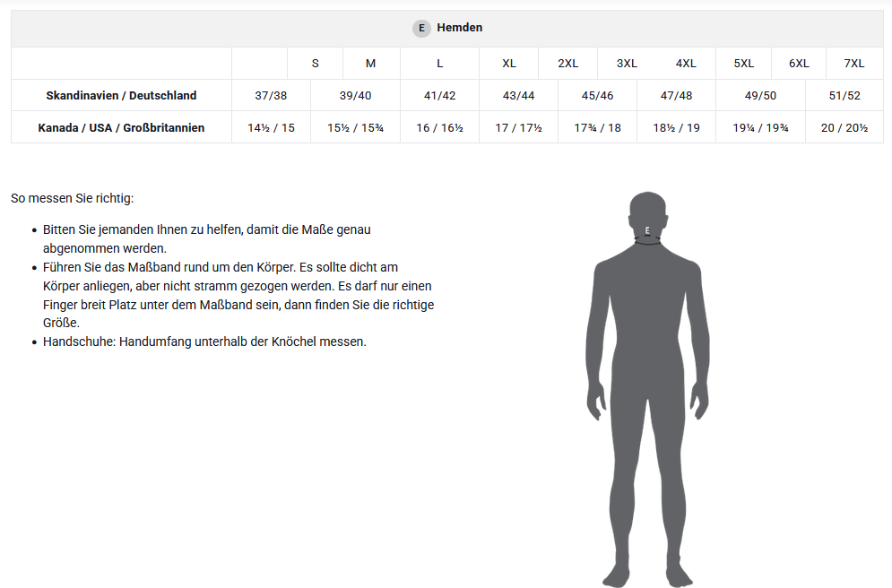Click the circled E badge beside Hemden

point(421,29)
